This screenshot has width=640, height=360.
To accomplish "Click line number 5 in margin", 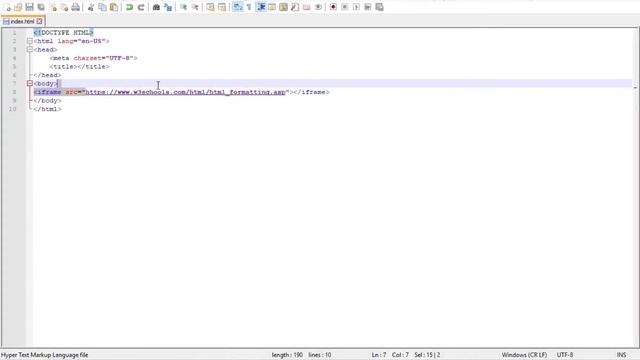I will (14, 67).
